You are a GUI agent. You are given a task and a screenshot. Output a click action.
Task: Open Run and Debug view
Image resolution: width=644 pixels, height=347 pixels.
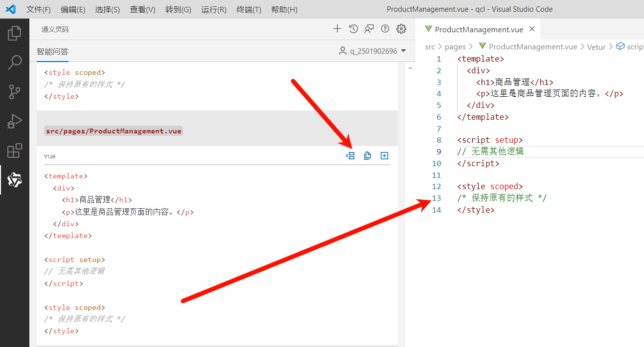tap(15, 121)
